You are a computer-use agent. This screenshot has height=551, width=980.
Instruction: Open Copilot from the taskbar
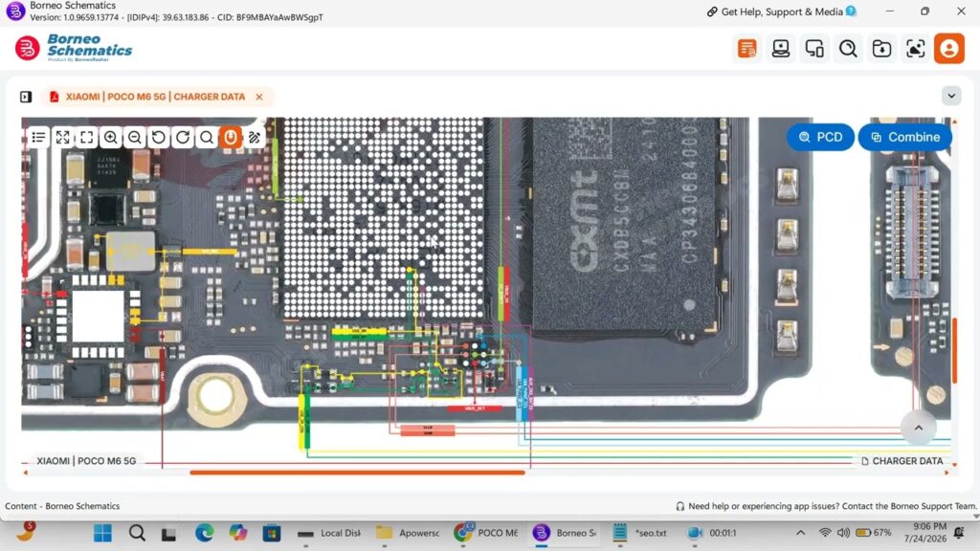(237, 534)
